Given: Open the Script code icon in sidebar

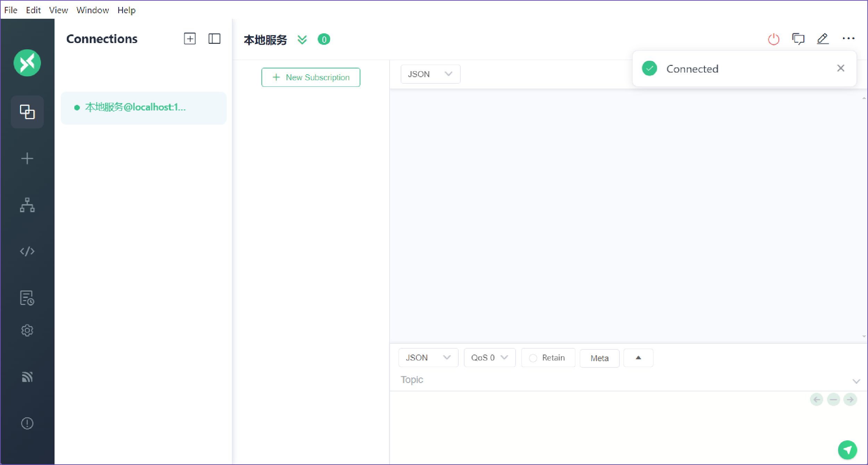Looking at the screenshot, I should point(27,251).
